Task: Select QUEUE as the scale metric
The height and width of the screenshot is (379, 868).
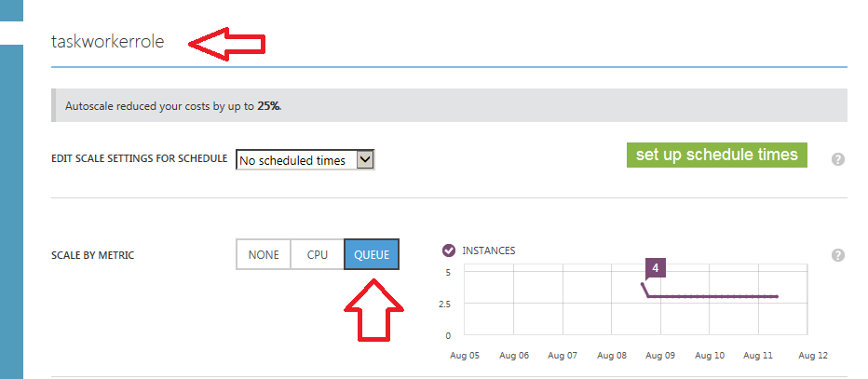Action: pyautogui.click(x=372, y=255)
